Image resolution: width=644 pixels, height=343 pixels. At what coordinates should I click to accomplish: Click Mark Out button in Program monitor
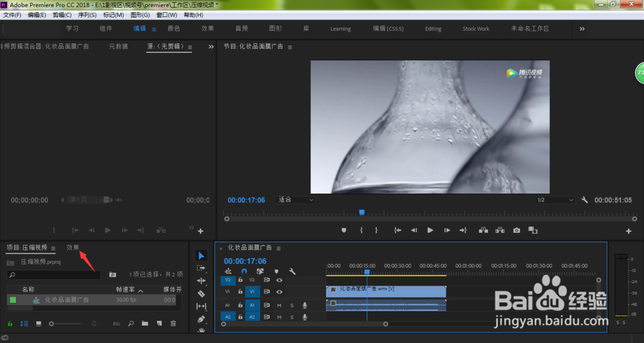(x=376, y=230)
